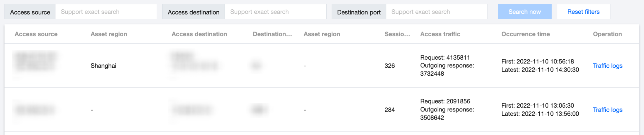Click the 326 session count cell

(x=390, y=66)
